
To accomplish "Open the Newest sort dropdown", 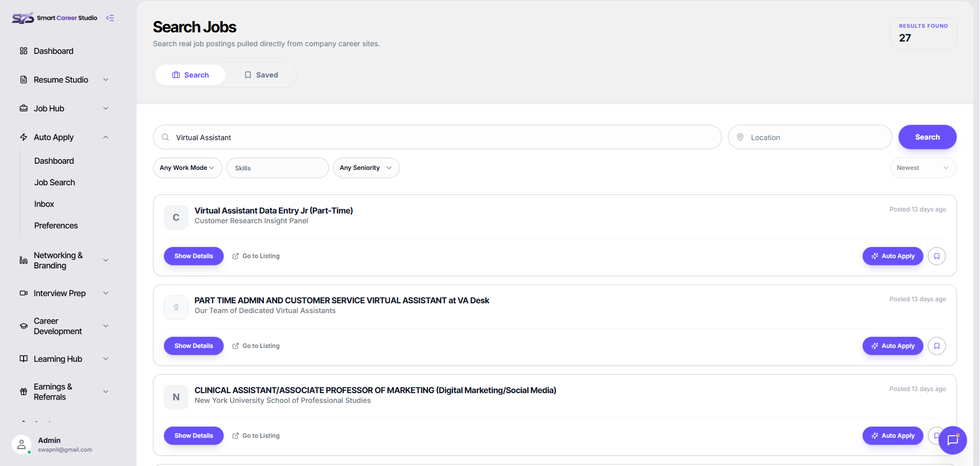I will [x=923, y=168].
